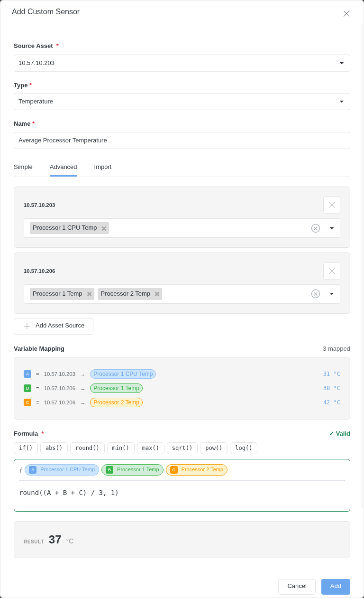Screen dimensions: 364x598
Task: Click the 42 °C value
Action: click(x=332, y=402)
